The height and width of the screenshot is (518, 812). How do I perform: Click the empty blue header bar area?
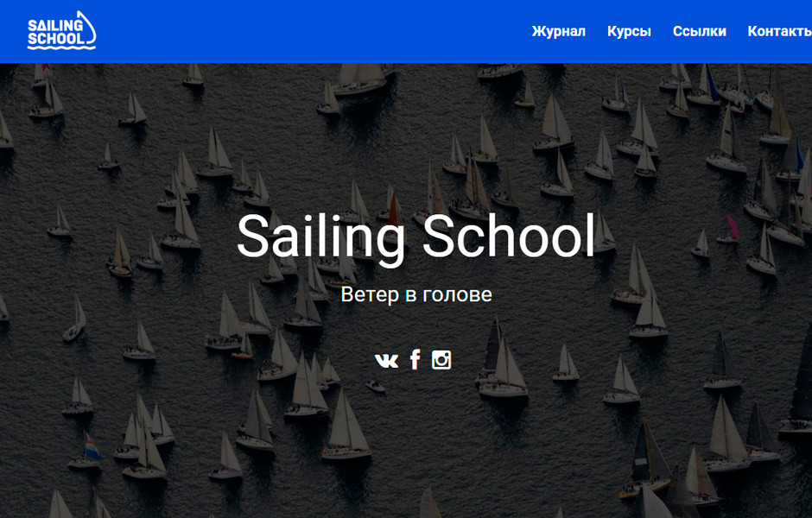pyautogui.click(x=311, y=32)
